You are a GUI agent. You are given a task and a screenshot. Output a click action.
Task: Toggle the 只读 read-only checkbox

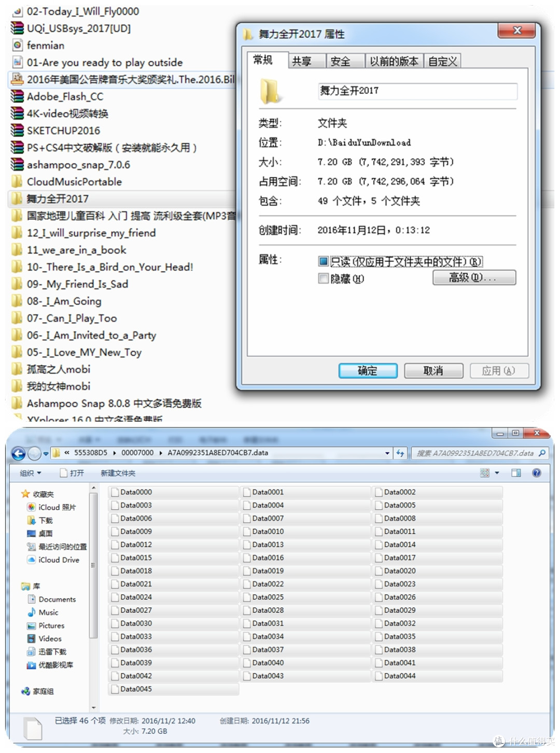tap(323, 261)
